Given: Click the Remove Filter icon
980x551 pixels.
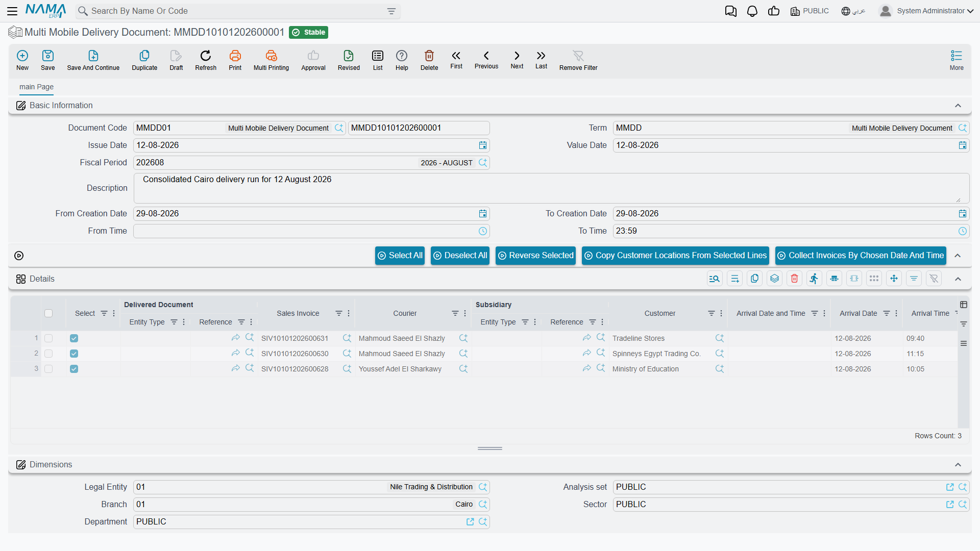Looking at the screenshot, I should [x=578, y=60].
